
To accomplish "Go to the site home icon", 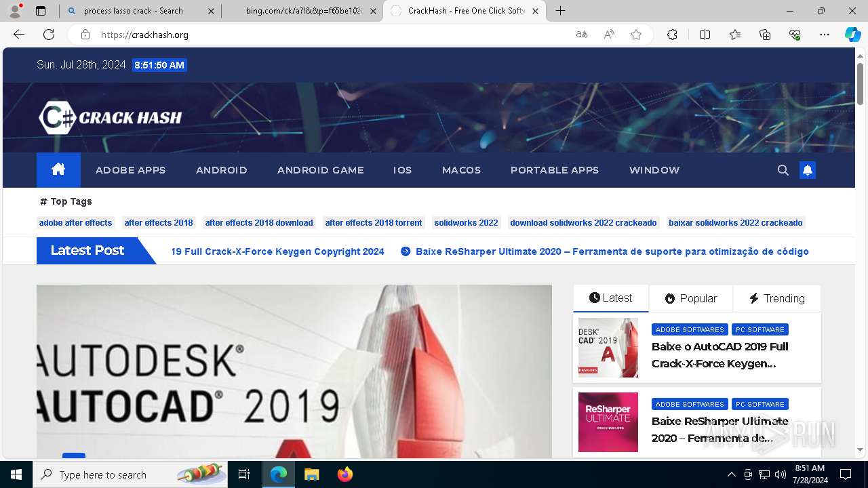I will pos(58,169).
